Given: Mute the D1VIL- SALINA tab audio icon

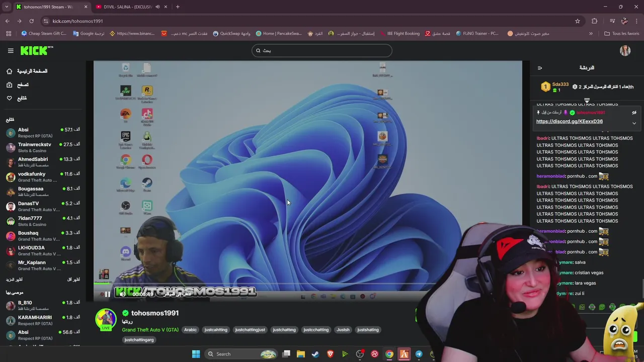Looking at the screenshot, I should (157, 7).
